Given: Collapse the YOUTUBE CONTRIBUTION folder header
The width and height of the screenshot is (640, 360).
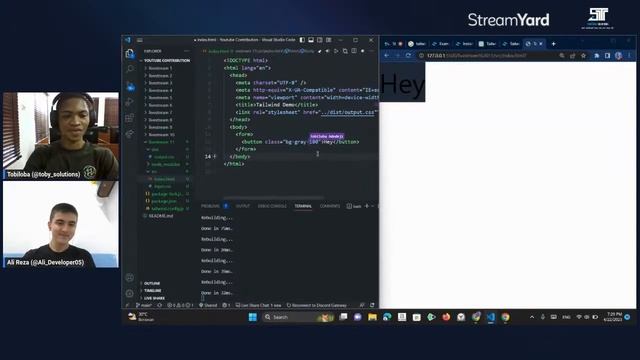Looking at the screenshot, I should point(166,60).
